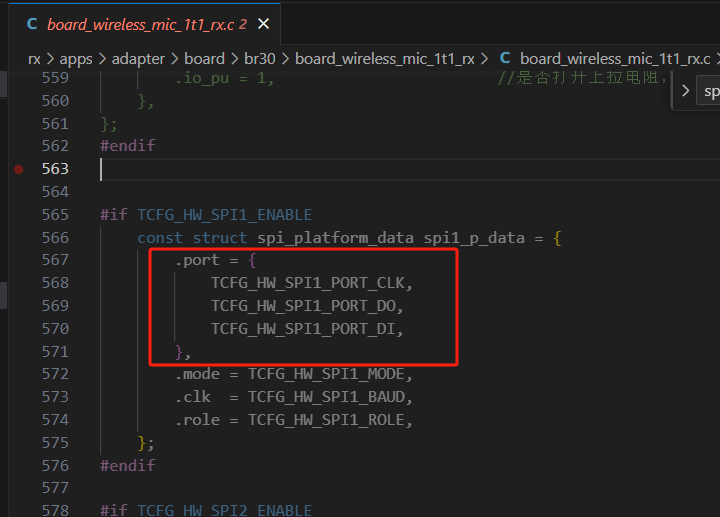Open the 'board' breadcrumb folder

[204, 59]
